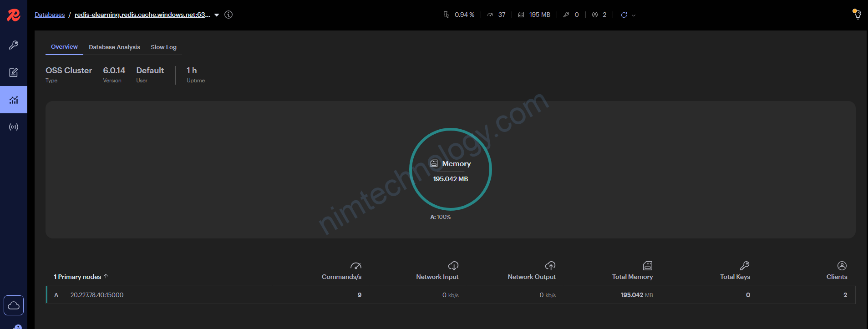Viewport: 868px width, 329px height.
Task: Expand the auto-refresh chevron dropdown
Action: [634, 15]
